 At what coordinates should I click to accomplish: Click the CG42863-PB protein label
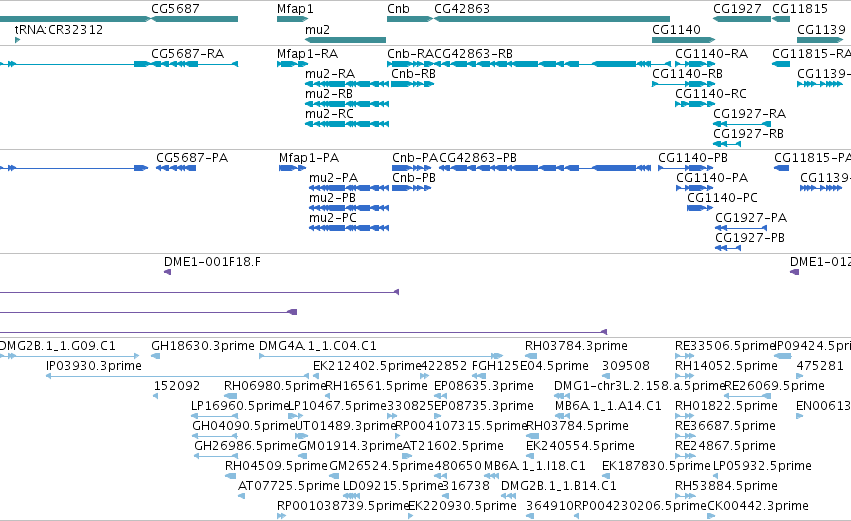pos(478,158)
